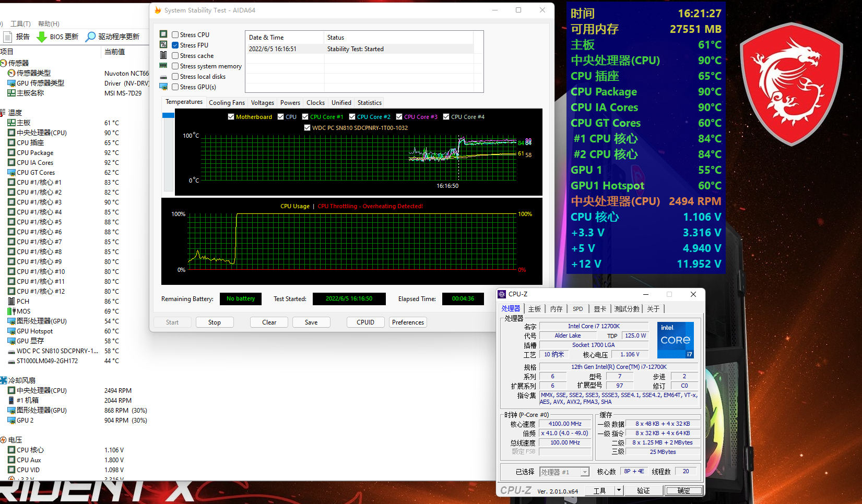The width and height of the screenshot is (862, 504).
Task: Click the Clear button
Action: (x=269, y=322)
